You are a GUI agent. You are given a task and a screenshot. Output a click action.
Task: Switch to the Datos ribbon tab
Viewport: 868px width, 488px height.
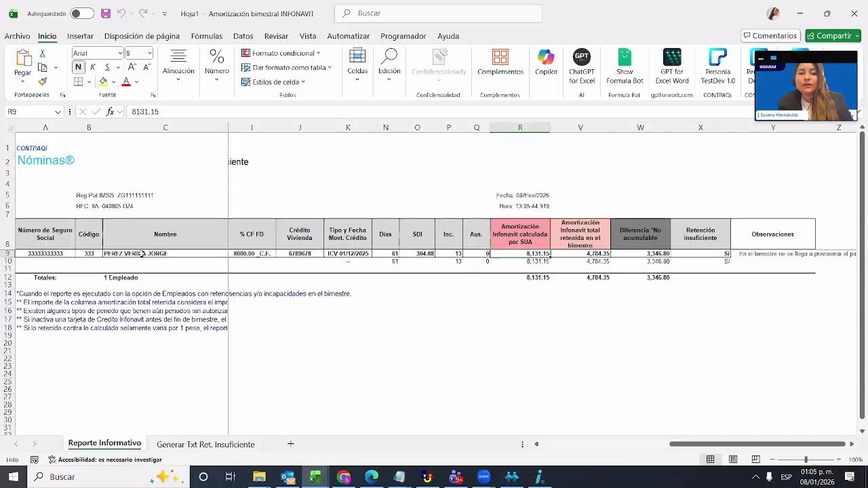click(x=243, y=36)
